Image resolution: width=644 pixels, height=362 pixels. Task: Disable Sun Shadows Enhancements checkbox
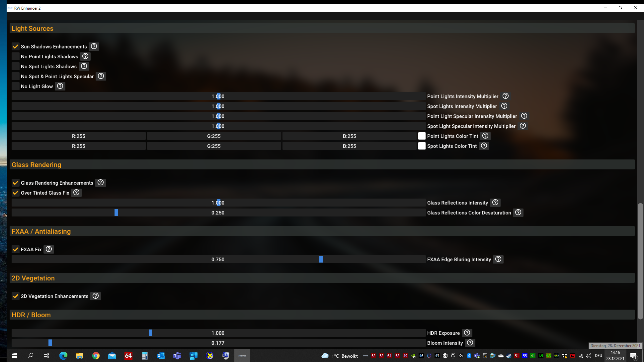(x=16, y=47)
